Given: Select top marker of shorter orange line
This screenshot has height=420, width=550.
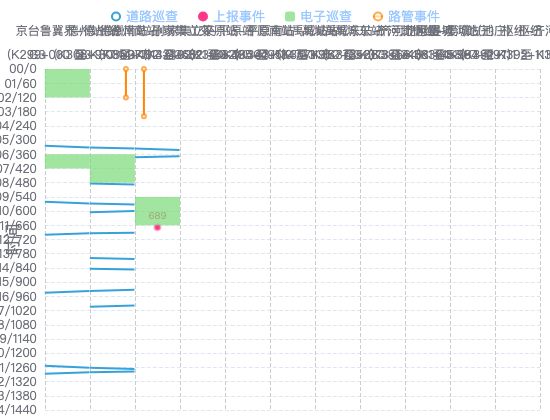Looking at the screenshot, I should [126, 69].
